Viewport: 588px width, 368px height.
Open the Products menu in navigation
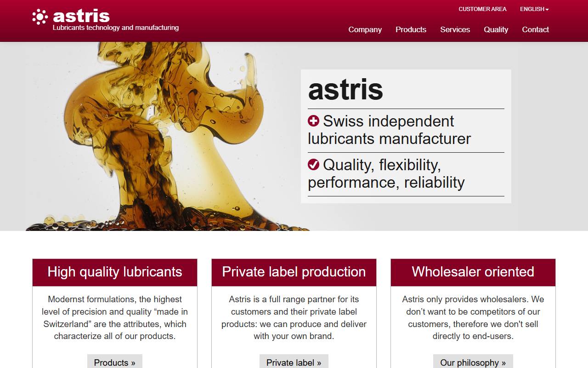point(411,29)
